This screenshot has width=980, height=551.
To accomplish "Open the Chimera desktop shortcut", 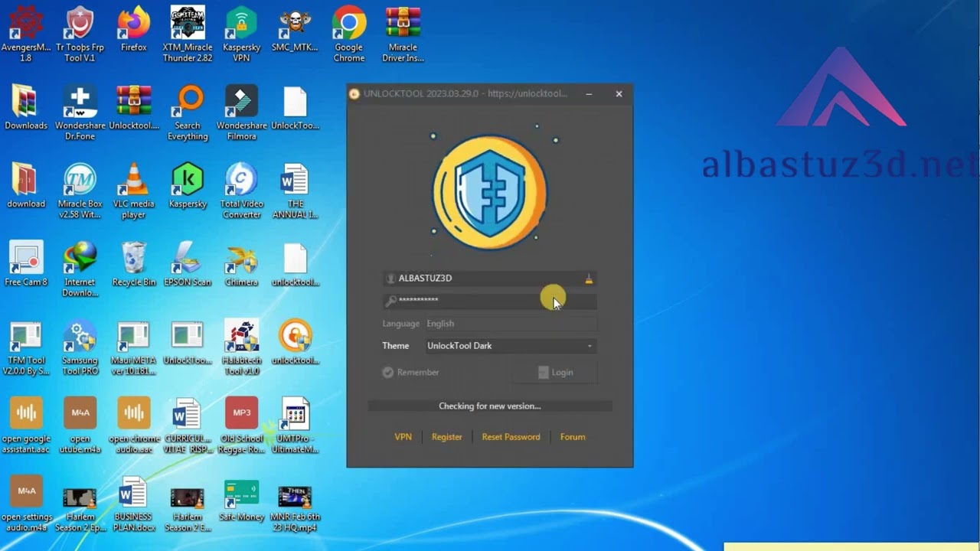I will coord(241,265).
